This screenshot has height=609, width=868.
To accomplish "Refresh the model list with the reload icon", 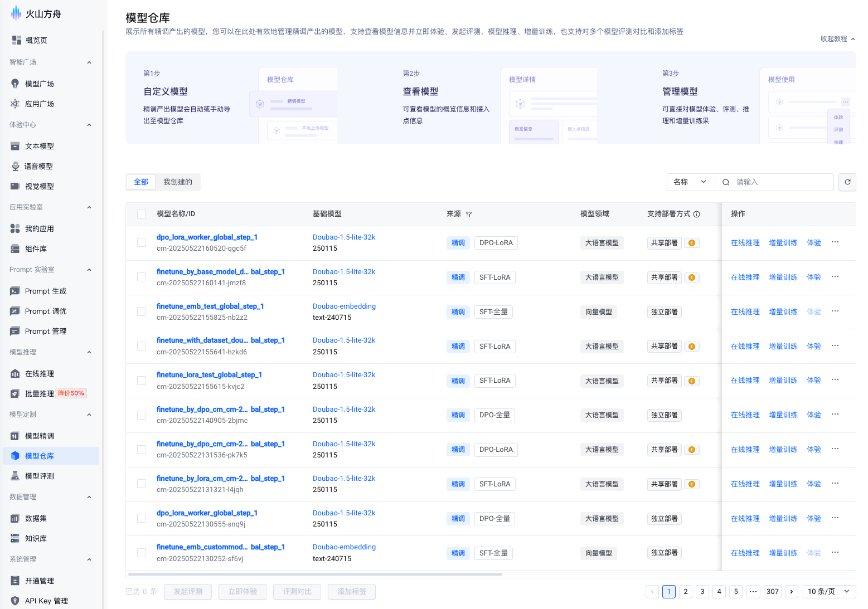I will (x=847, y=182).
